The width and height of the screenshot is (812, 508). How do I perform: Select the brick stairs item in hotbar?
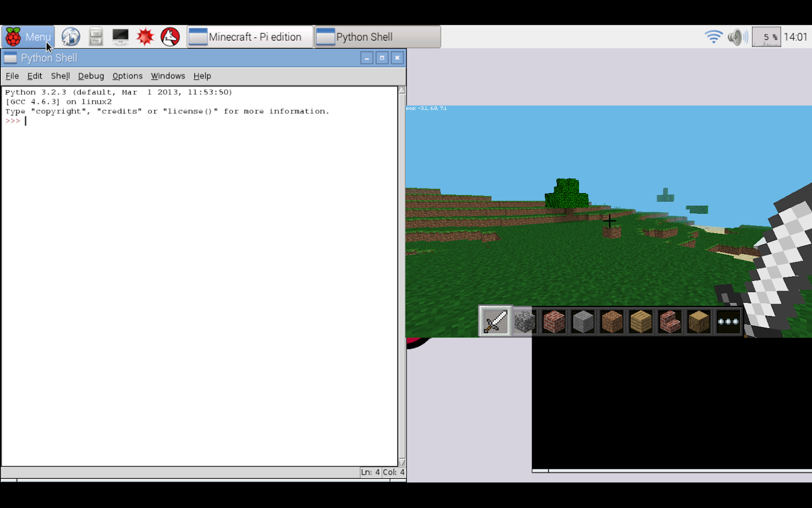tap(669, 322)
